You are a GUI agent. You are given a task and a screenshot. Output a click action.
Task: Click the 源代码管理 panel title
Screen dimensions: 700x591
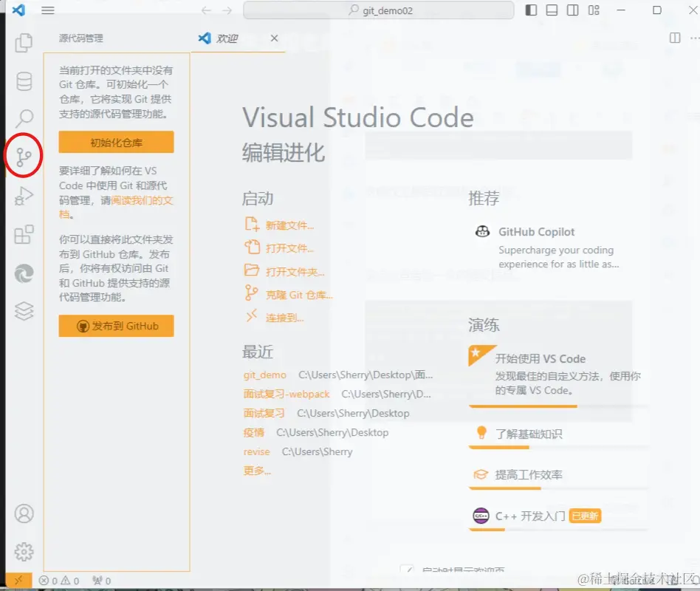[x=80, y=38]
